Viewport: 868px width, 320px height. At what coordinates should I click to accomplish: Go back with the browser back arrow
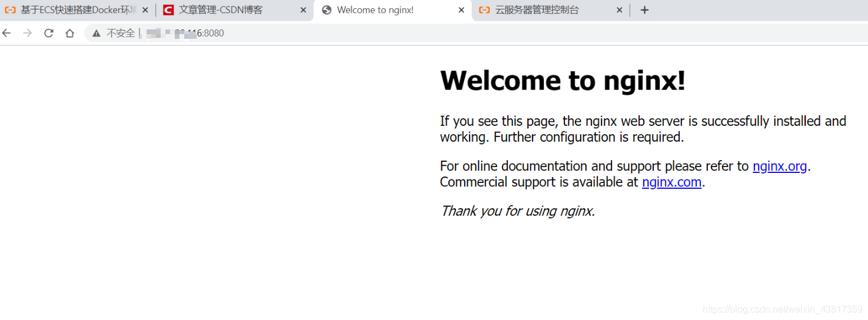click(6, 33)
